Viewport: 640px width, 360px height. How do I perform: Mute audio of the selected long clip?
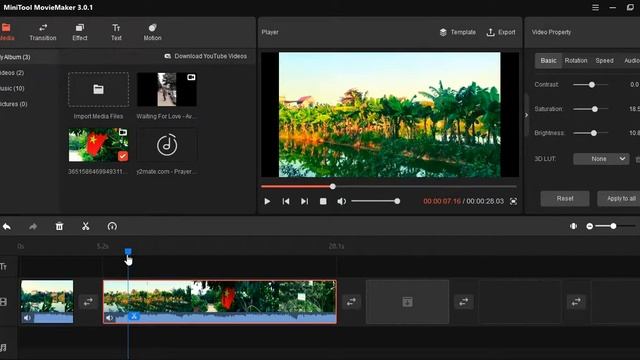click(x=110, y=318)
